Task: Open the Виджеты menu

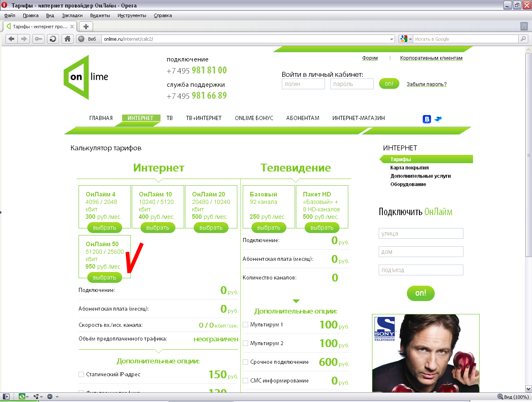Action: [100, 15]
